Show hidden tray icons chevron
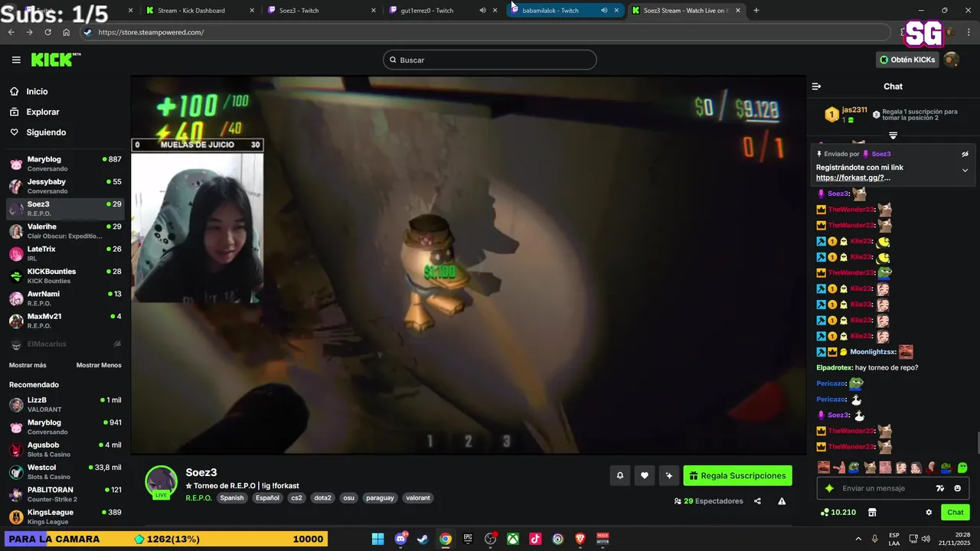 point(857,539)
